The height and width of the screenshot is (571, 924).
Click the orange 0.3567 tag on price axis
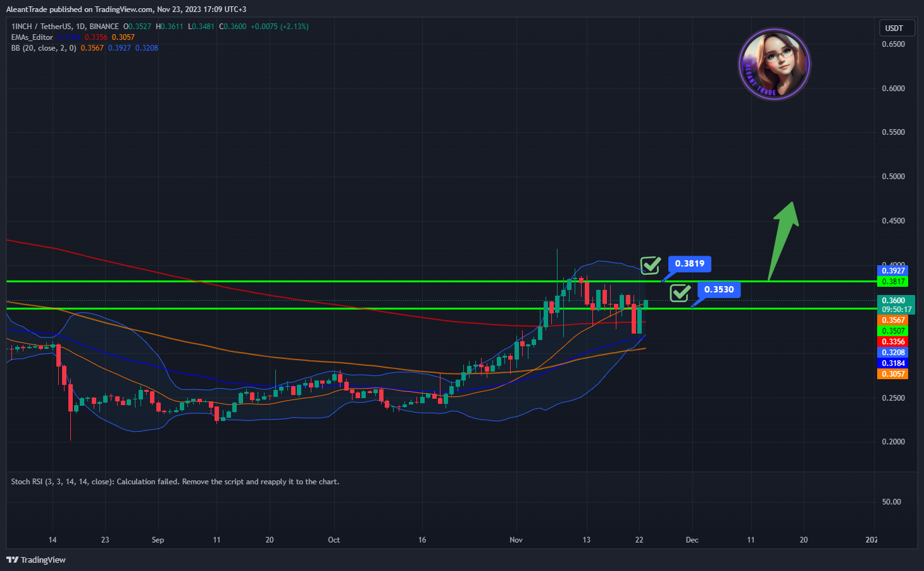893,320
